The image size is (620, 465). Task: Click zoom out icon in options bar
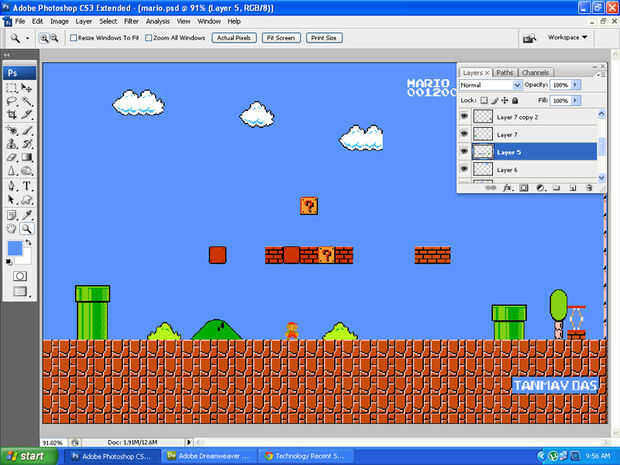coord(54,38)
